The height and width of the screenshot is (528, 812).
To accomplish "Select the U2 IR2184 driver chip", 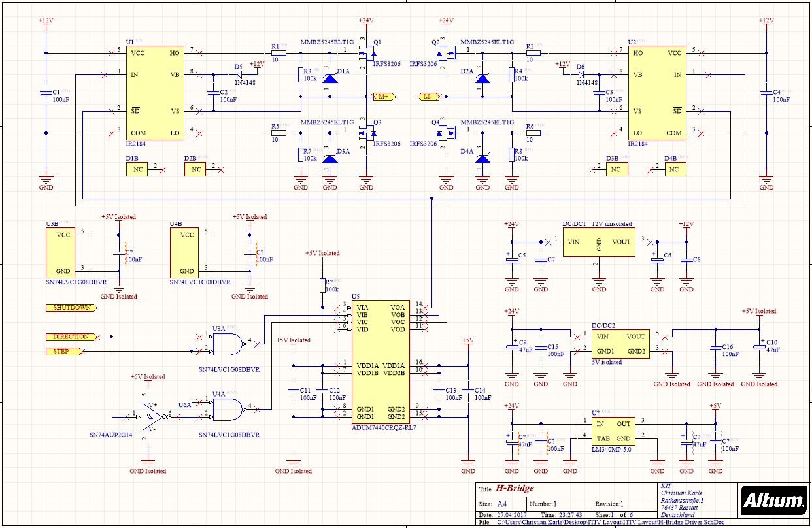I will [656, 91].
